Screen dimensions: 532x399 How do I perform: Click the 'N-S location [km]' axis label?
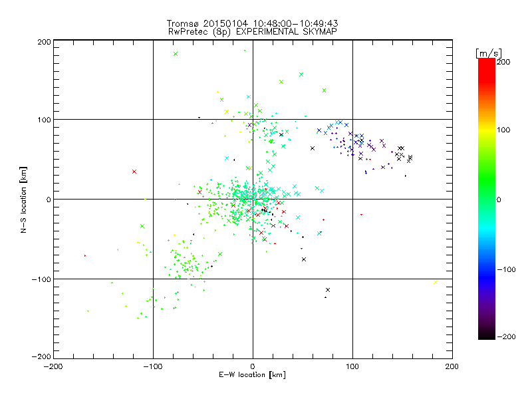point(23,199)
